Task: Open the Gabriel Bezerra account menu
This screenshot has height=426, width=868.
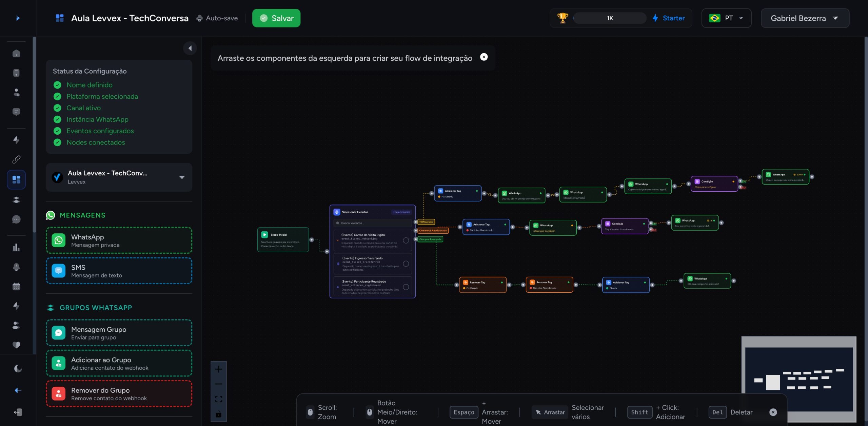Action: click(x=805, y=18)
